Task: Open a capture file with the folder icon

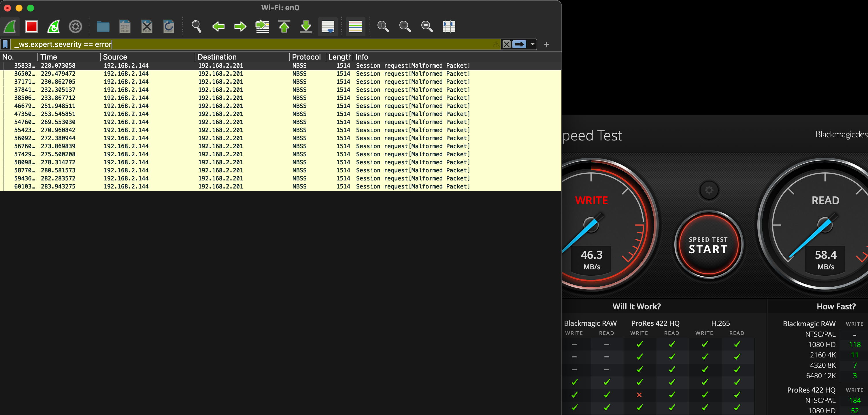Action: click(103, 26)
